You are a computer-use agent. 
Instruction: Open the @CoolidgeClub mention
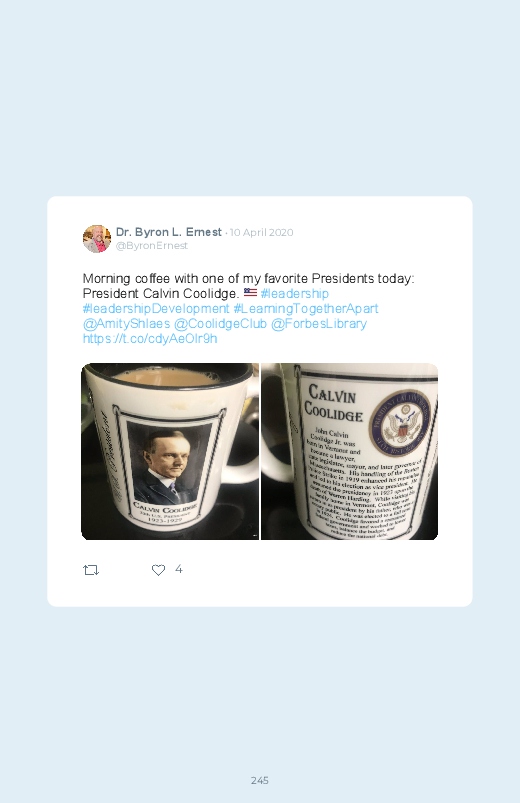[x=220, y=324]
